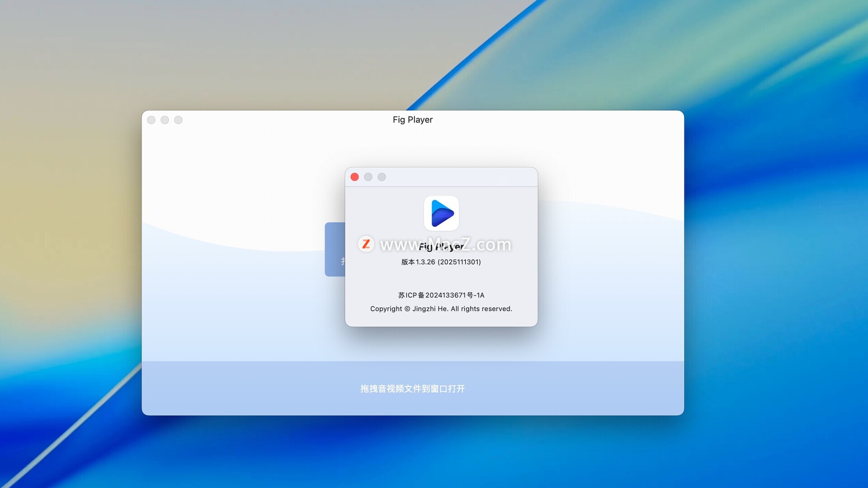Click the Fig Player app logo icon

point(441,213)
